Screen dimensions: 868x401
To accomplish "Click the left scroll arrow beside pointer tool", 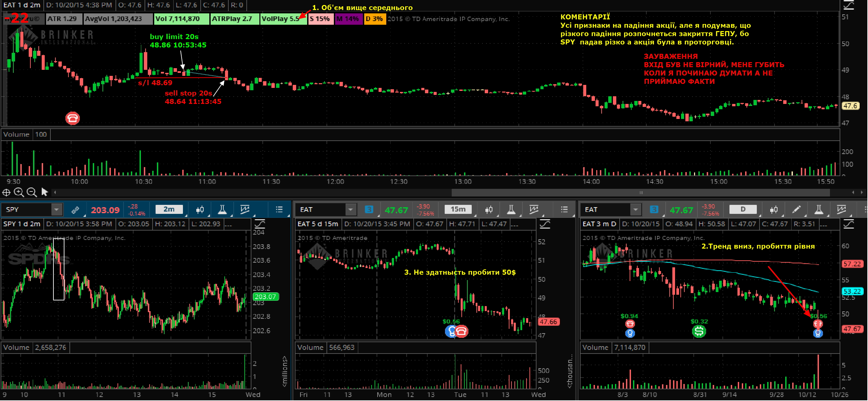I will tap(55, 192).
